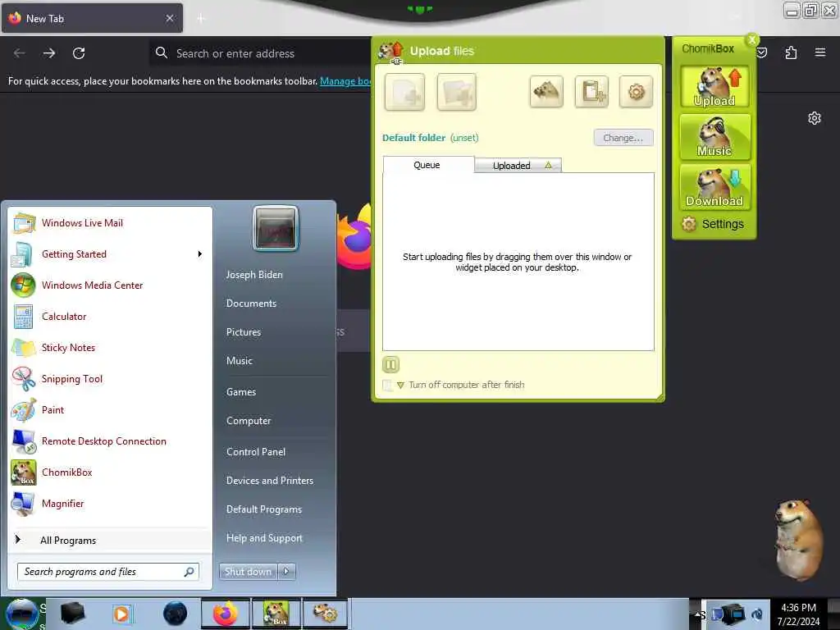Open the Manage bookmarks link

pyautogui.click(x=345, y=81)
